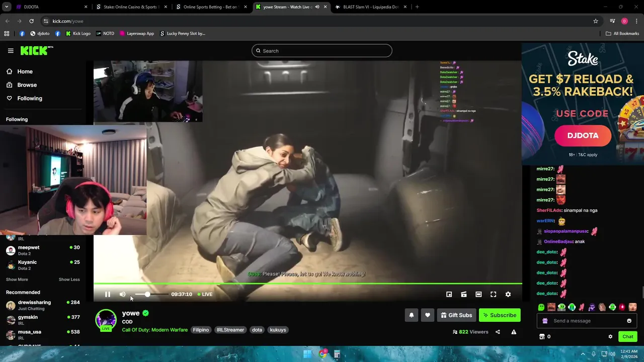Turn on notifications bell for yowe

pyautogui.click(x=411, y=315)
